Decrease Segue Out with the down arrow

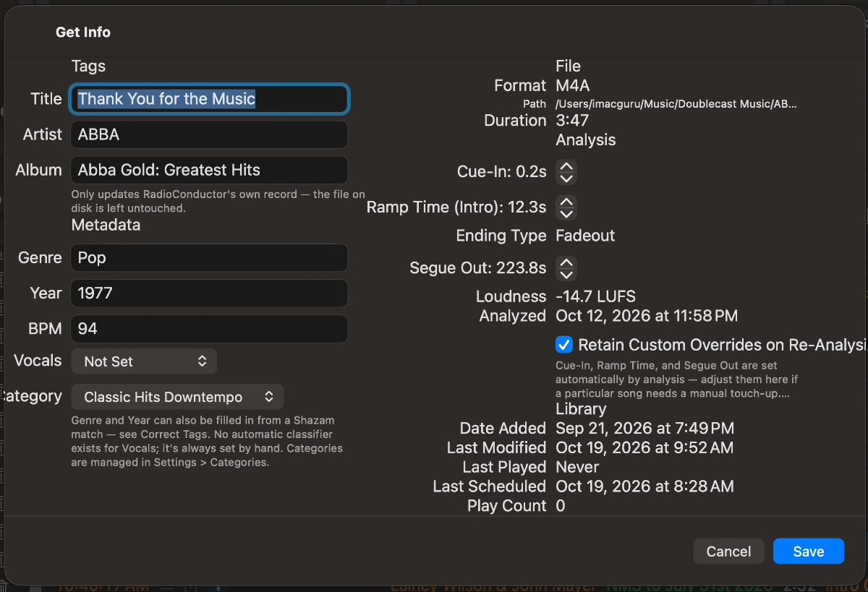[x=566, y=274]
